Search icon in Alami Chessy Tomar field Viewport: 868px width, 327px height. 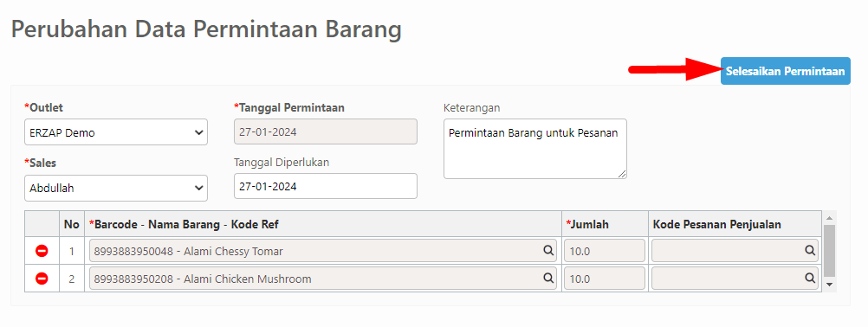click(x=548, y=251)
